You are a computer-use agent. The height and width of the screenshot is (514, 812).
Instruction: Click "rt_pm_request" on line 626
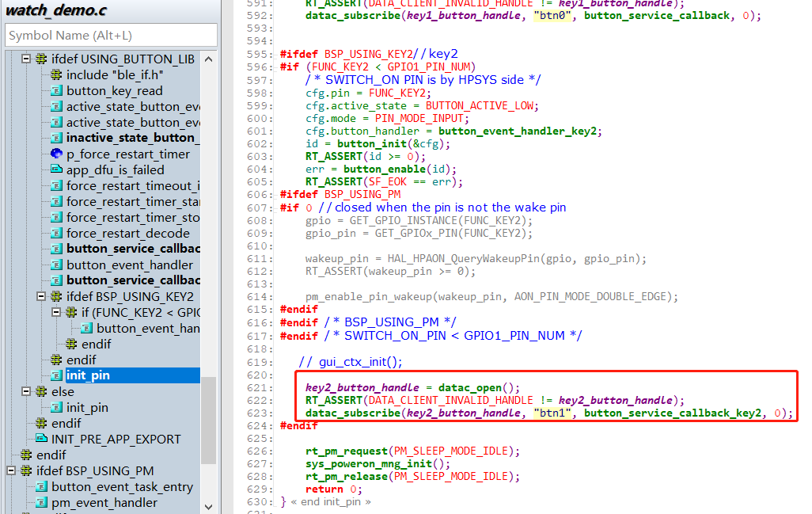(347, 451)
